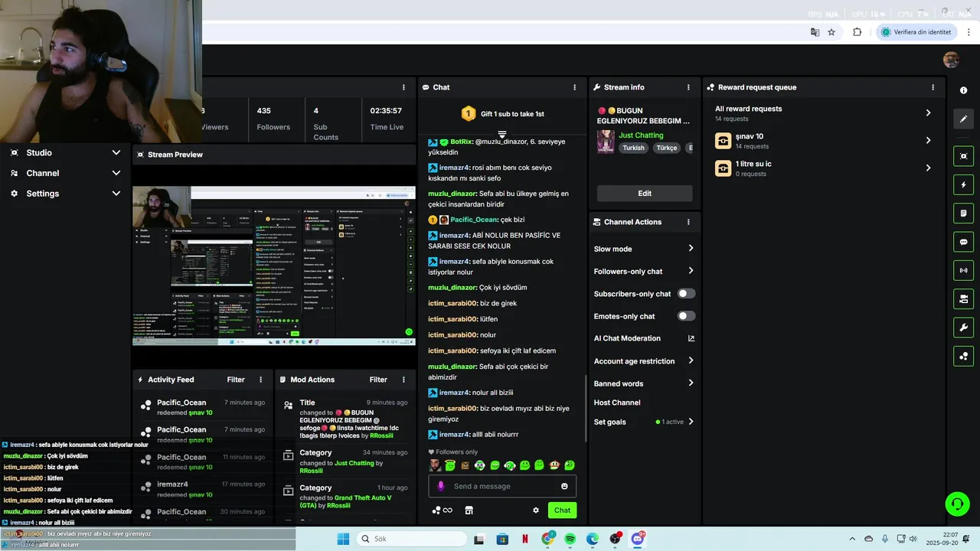Open browser extensions puzzle icon
Viewport: 980px width, 551px height.
[857, 32]
